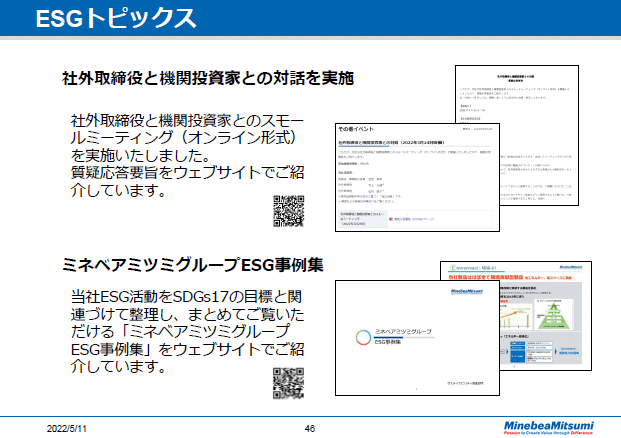The height and width of the screenshot is (438, 621).
Task: Click paragraph starting '当社ESG活動をSDGs17の目標と関'
Action: 187,331
